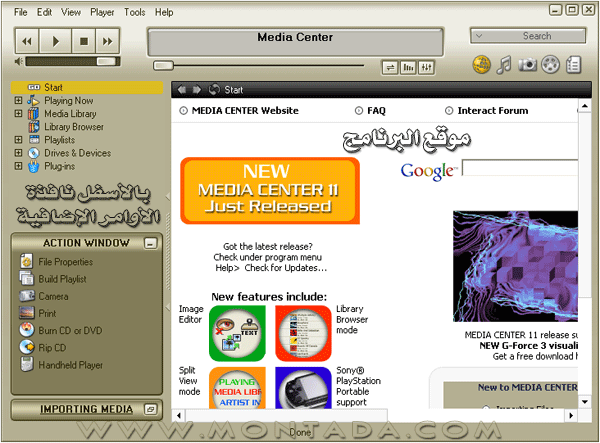Expand the Media Library tree node

18,114
